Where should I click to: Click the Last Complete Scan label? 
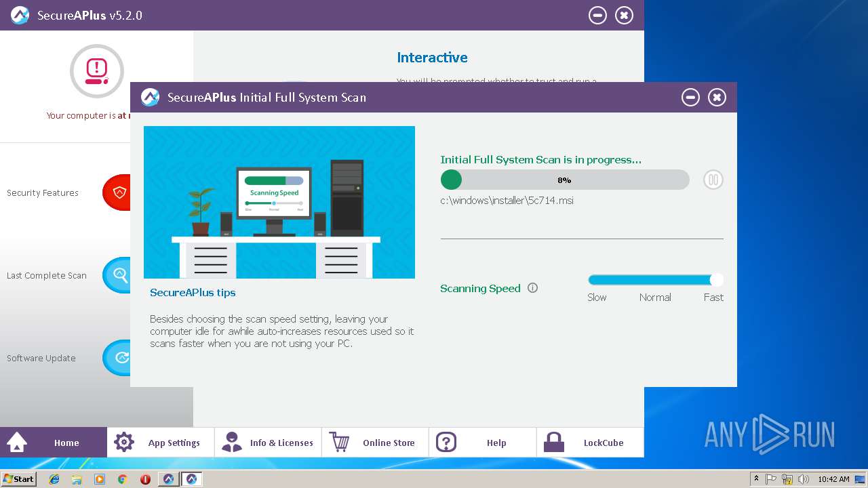(47, 276)
